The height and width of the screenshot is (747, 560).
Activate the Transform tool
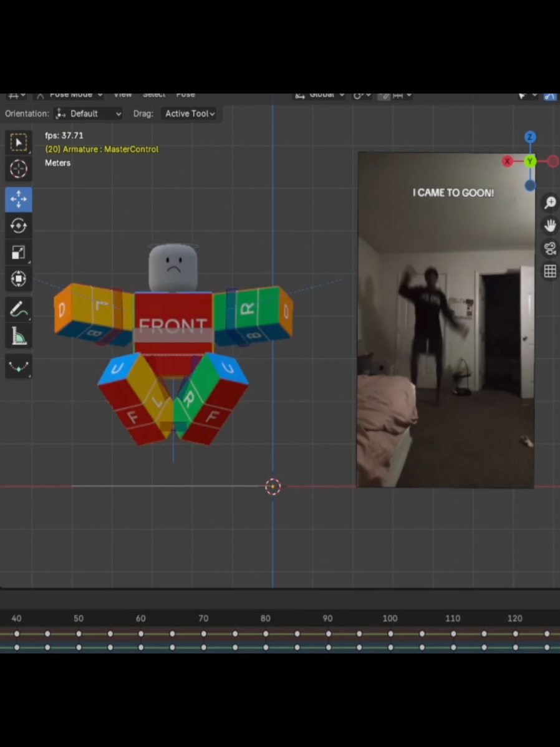(19, 279)
